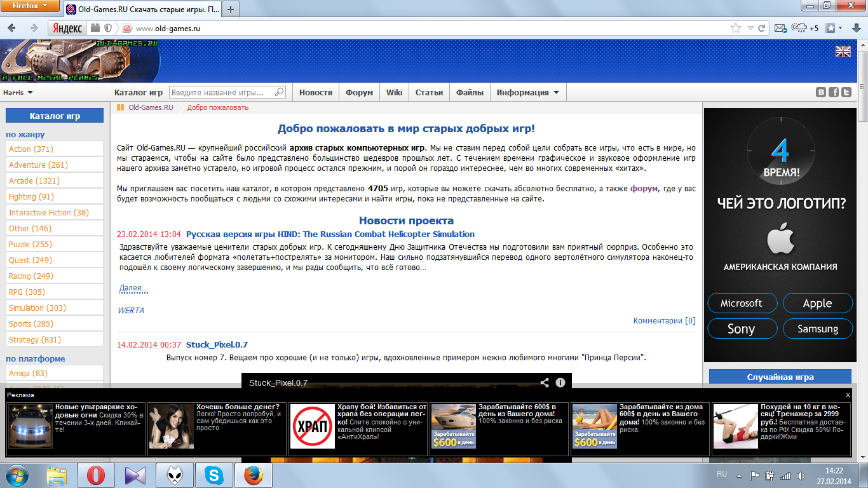Click the RU language indicator in the tray
This screenshot has width=868, height=488.
tap(722, 475)
